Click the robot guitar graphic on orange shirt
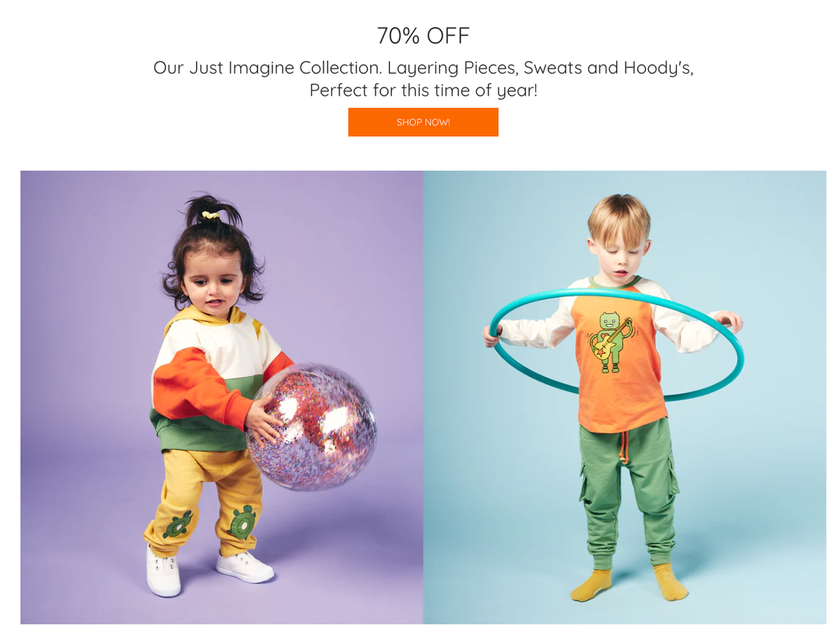 [x=610, y=342]
